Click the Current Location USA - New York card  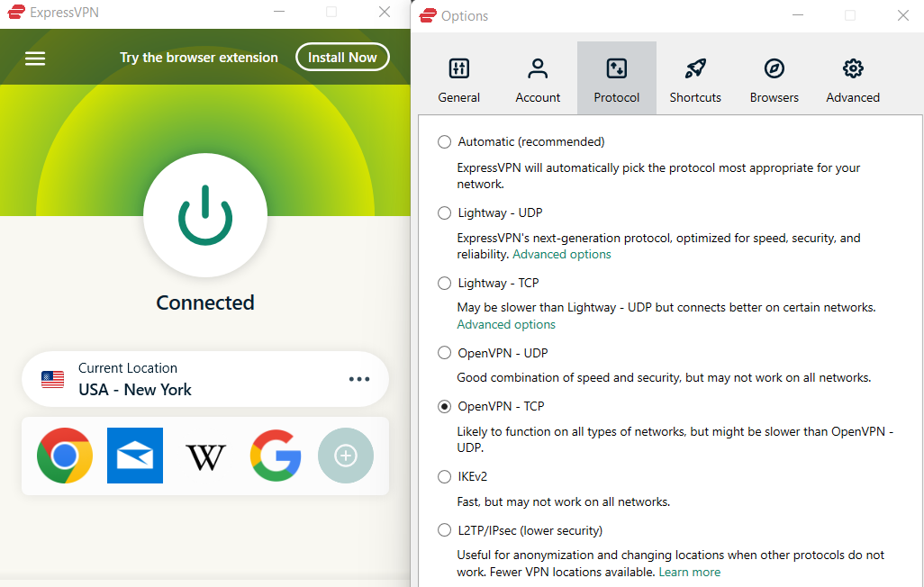point(205,379)
